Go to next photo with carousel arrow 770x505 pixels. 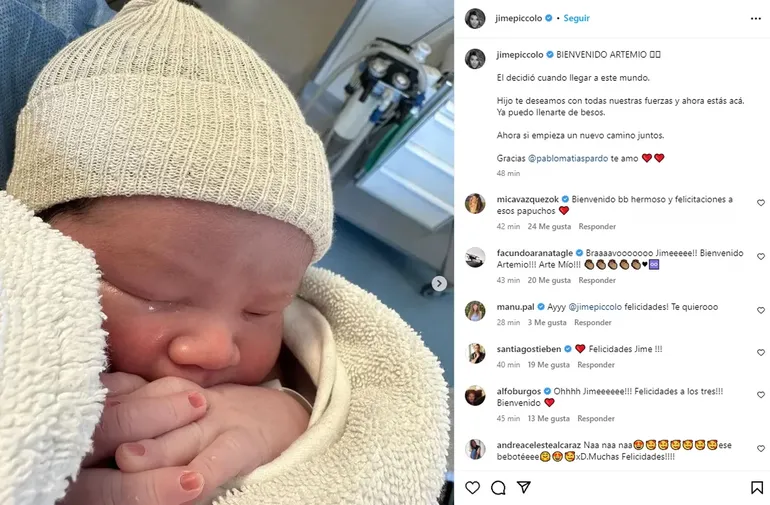(x=439, y=283)
